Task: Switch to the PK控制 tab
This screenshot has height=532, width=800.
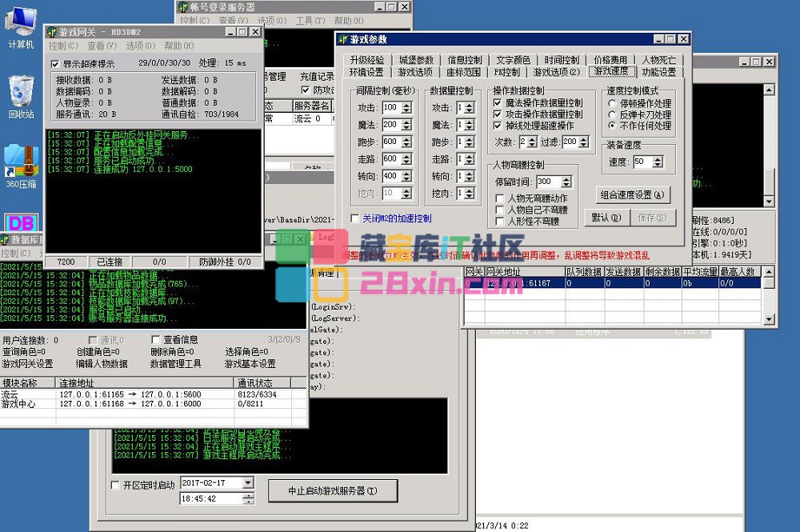Action: click(x=506, y=72)
